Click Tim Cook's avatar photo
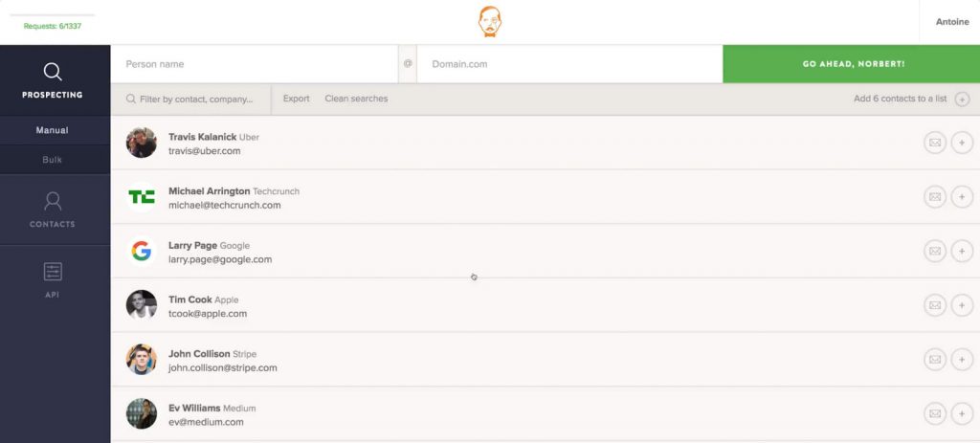Screen dimensions: 980x443 [142, 305]
